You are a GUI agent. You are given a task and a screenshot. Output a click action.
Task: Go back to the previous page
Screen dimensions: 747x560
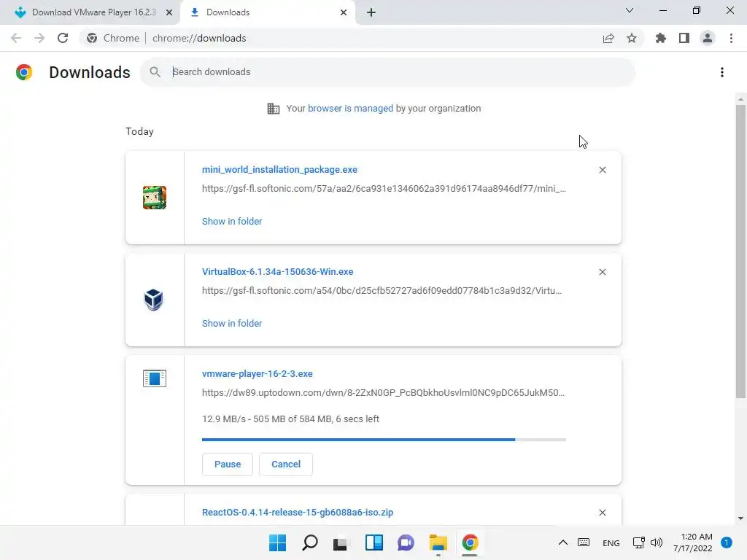click(x=16, y=38)
